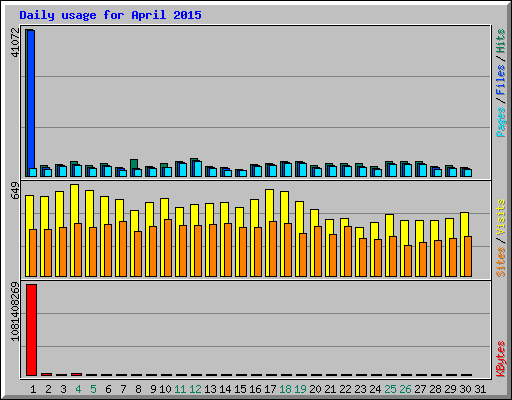Click the day 9 axis label
The height and width of the screenshot is (400, 512).
click(x=153, y=389)
